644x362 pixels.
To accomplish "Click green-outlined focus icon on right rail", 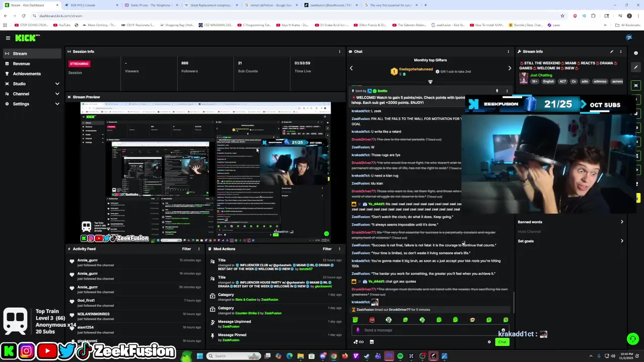I will pos(636,85).
